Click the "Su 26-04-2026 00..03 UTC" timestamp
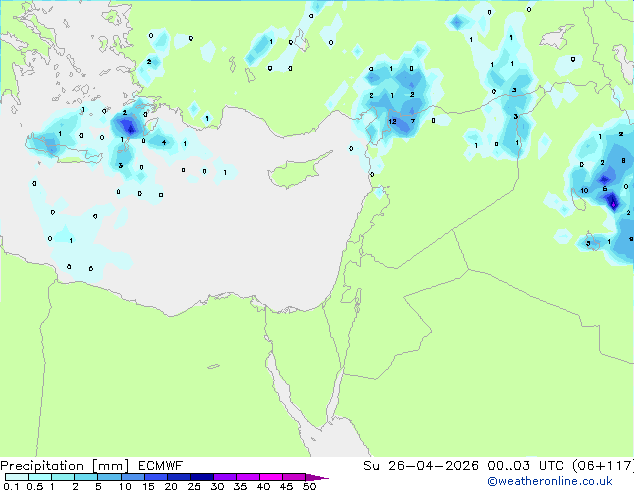 465,466
